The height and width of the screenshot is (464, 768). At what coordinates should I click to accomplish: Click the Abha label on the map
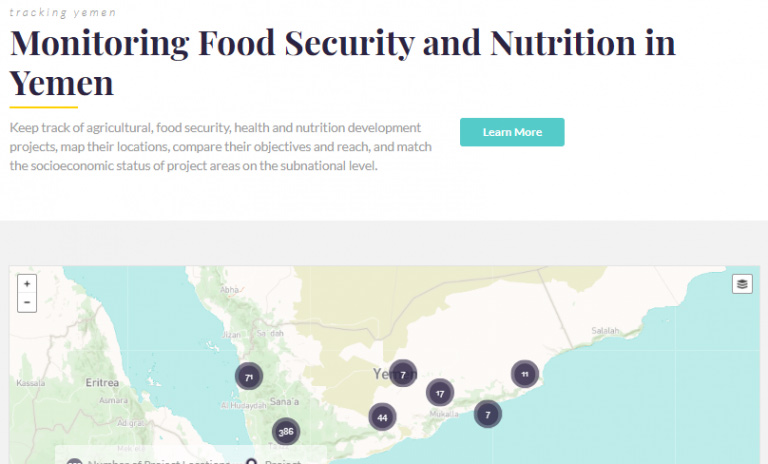(x=229, y=290)
